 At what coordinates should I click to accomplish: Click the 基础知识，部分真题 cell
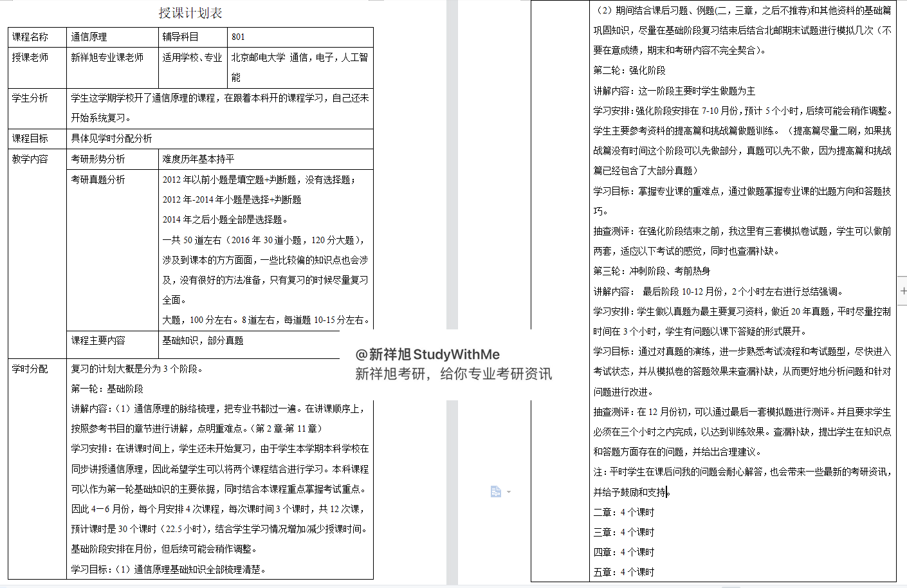266,344
